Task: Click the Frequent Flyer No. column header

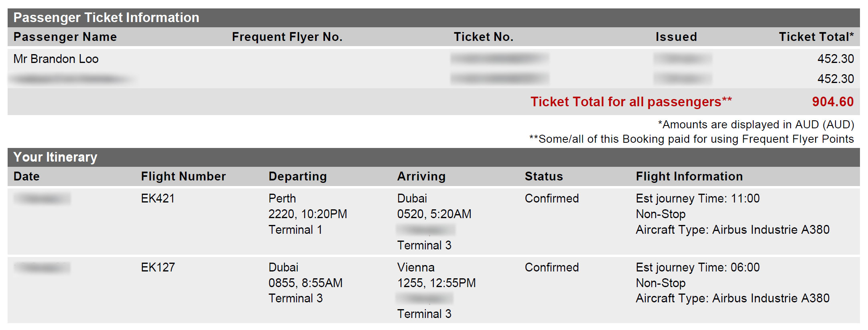Action: coord(287,37)
